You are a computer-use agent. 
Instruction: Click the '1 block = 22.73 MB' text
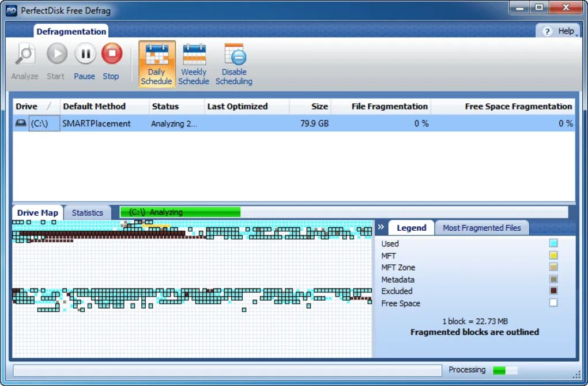475,321
